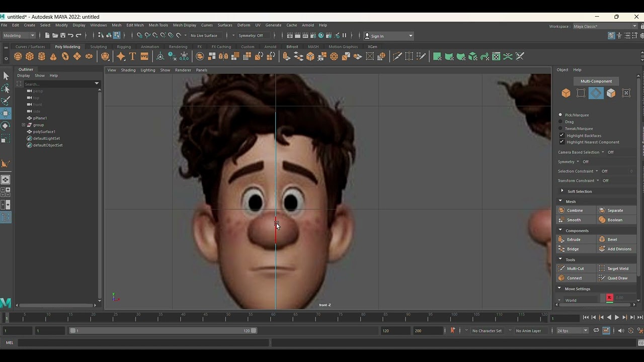Create a polygon cylinder from the shelf
This screenshot has height=362, width=644.
point(42,56)
